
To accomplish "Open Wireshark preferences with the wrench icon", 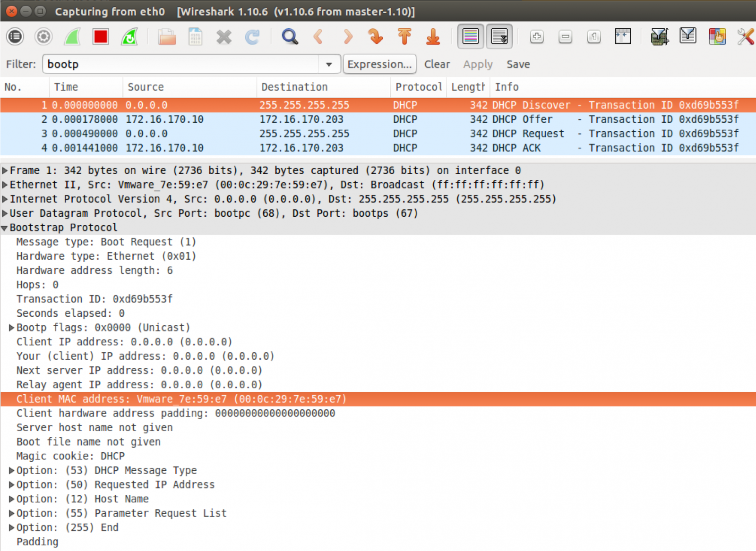I will (x=746, y=36).
